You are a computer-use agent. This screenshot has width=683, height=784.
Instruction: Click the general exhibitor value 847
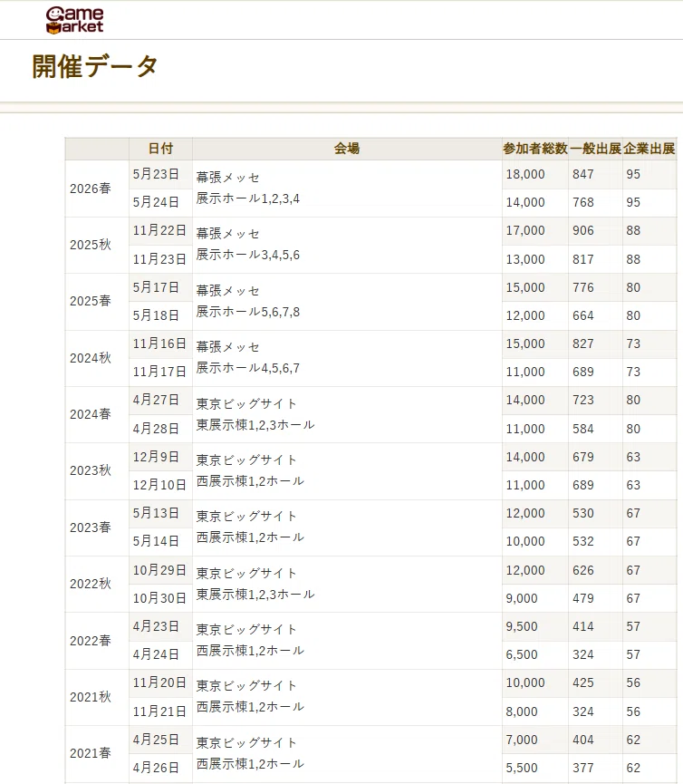click(x=583, y=174)
